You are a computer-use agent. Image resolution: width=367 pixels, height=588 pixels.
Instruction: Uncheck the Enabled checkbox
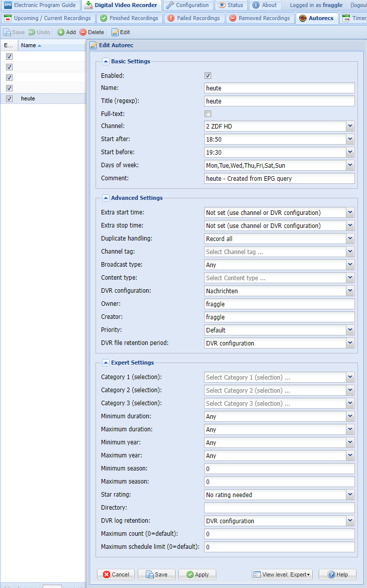tap(208, 76)
